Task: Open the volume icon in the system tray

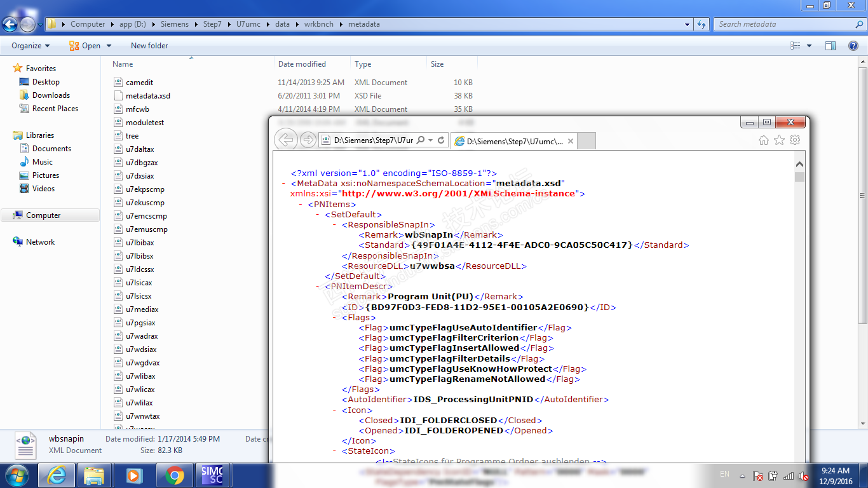Action: pos(804,475)
